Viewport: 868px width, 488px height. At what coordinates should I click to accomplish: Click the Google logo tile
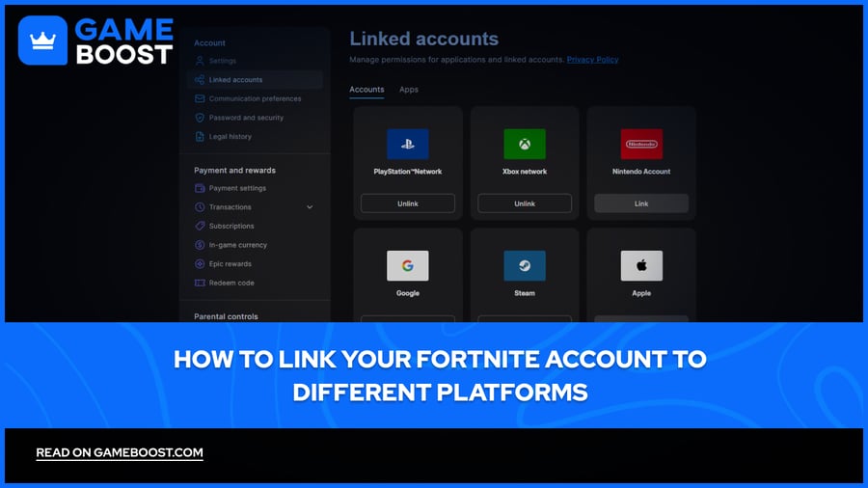(407, 265)
